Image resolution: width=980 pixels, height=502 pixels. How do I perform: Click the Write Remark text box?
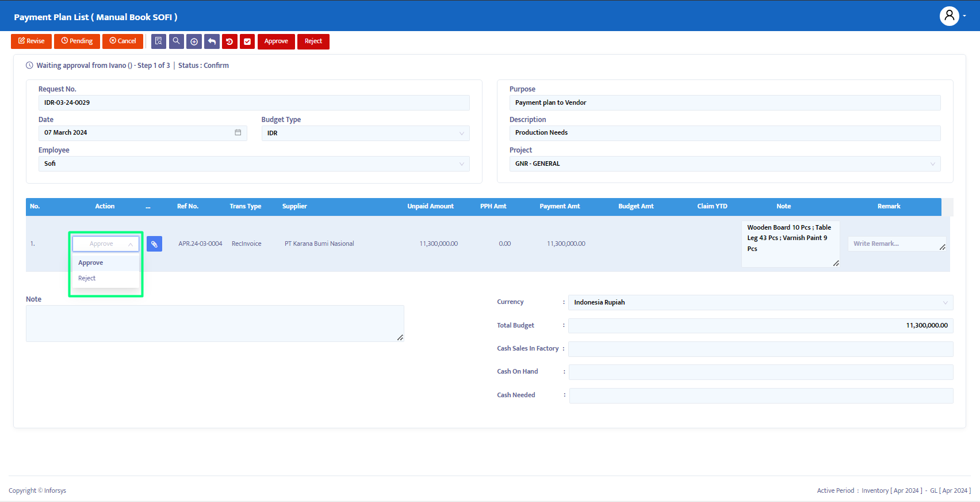pyautogui.click(x=897, y=244)
